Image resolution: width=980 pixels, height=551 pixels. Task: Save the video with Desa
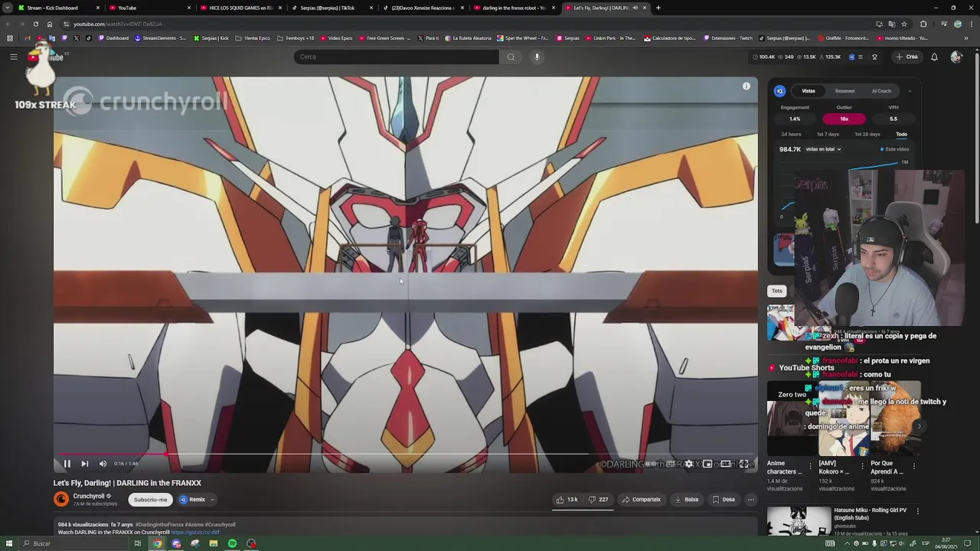(x=724, y=500)
